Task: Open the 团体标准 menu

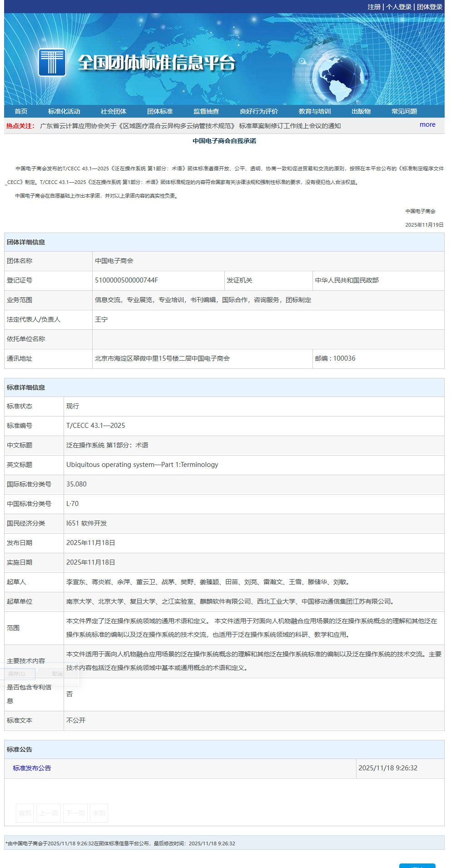Action: point(160,111)
